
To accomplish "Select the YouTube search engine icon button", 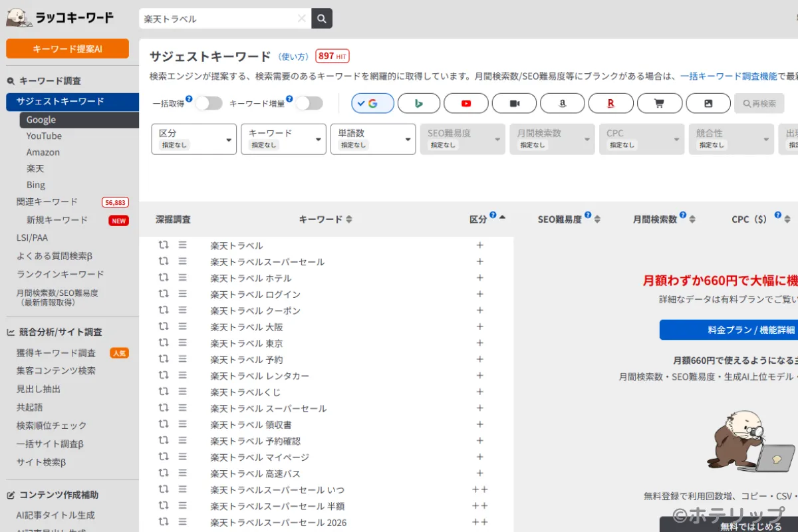I will click(x=466, y=103).
